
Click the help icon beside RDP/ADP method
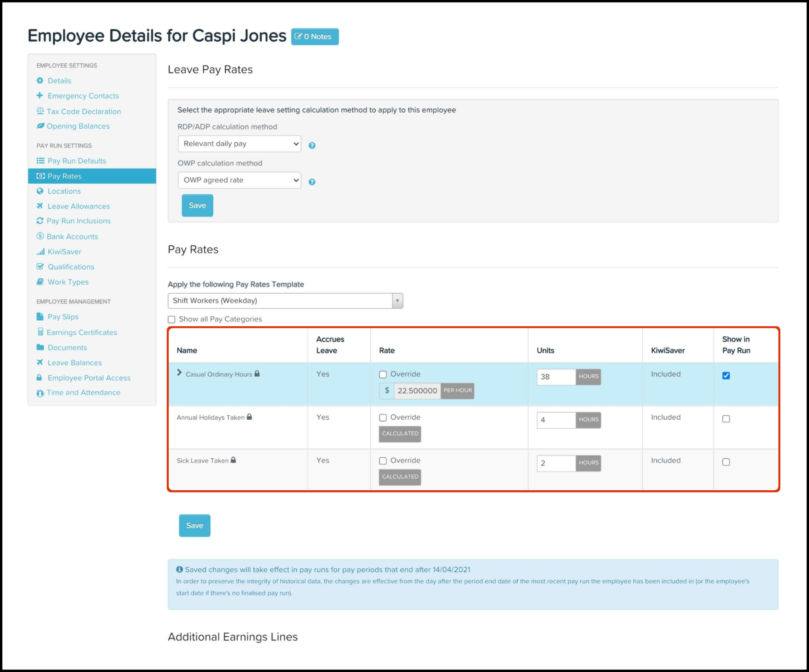coord(312,146)
